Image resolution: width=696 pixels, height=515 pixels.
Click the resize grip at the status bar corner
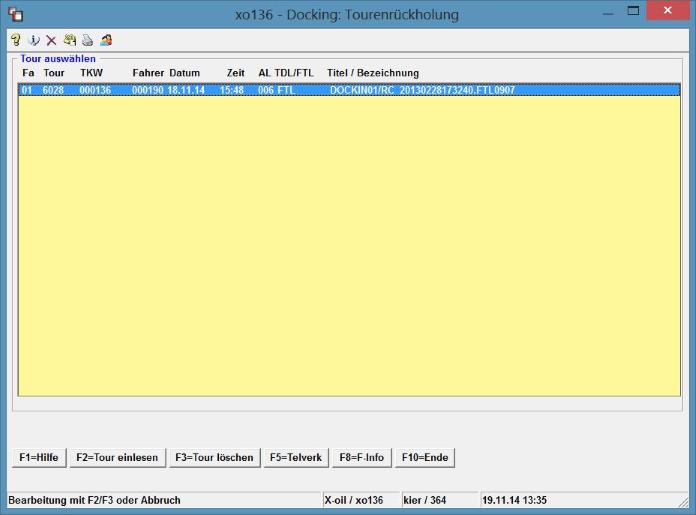[684, 502]
